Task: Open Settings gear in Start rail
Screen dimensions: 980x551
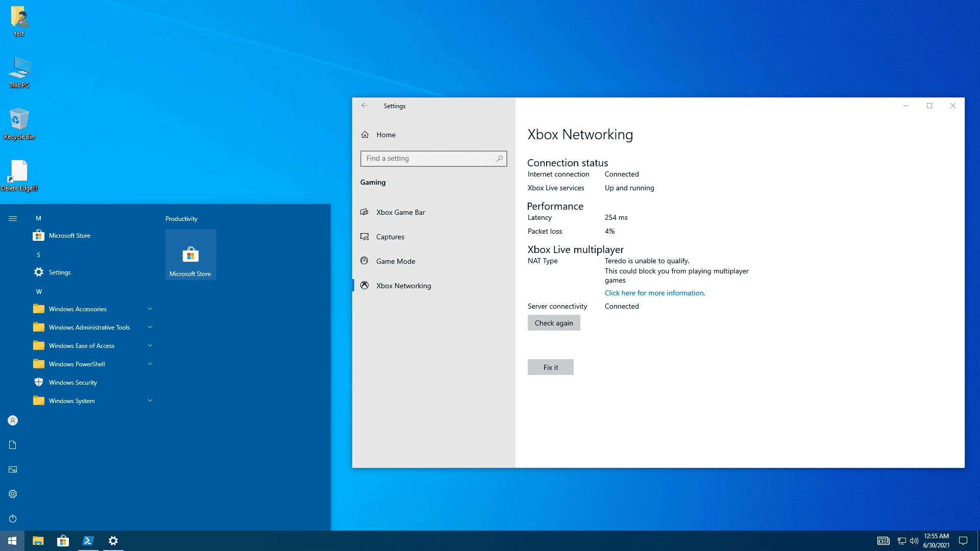Action: click(13, 494)
